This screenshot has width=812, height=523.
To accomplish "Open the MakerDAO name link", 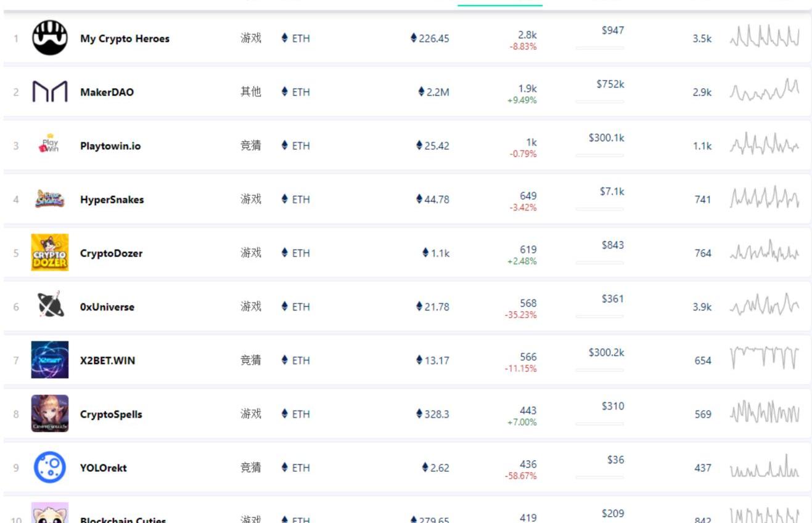I will tap(107, 92).
